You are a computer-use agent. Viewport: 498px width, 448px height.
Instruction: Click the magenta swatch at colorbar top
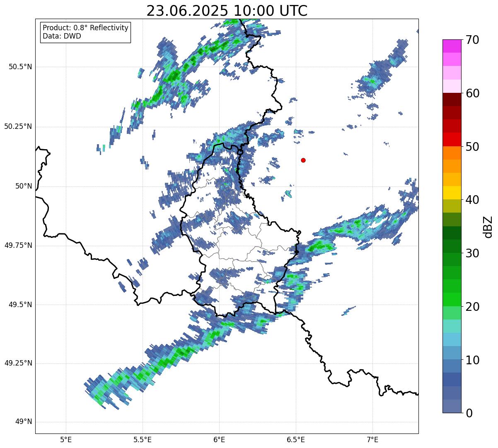452,46
